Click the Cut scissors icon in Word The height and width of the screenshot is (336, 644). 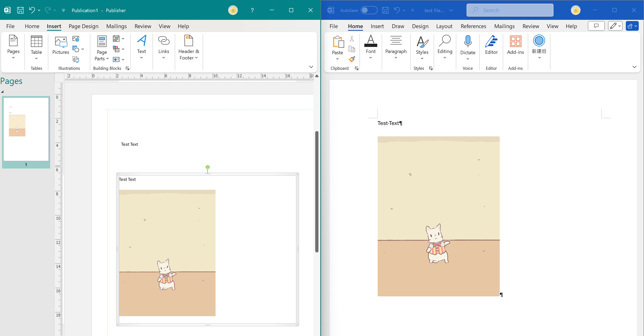click(352, 38)
